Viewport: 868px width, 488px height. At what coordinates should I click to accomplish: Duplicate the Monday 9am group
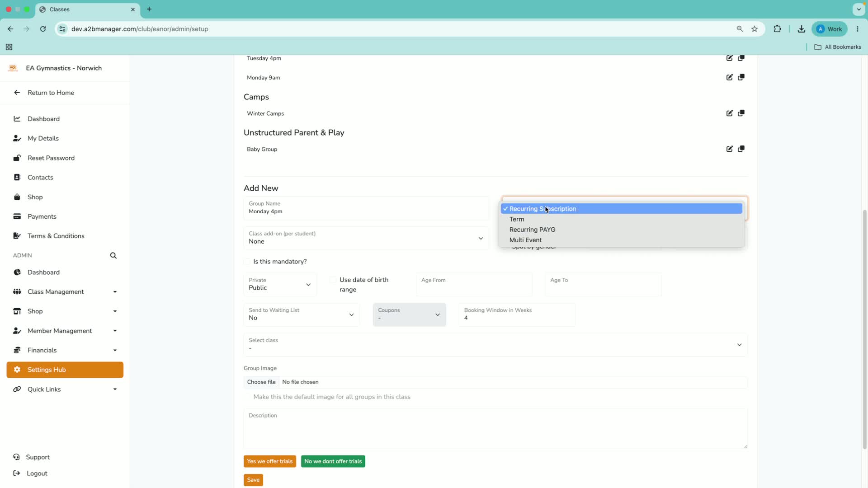coord(741,77)
